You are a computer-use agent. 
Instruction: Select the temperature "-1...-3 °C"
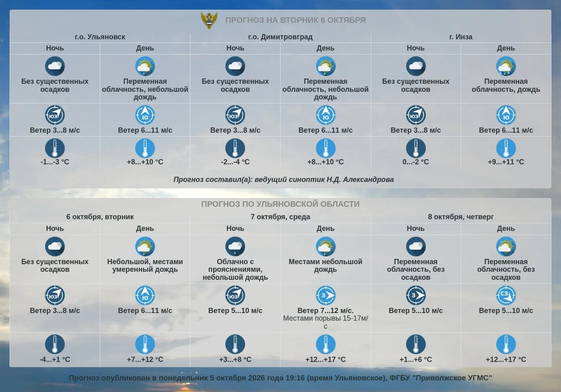[x=55, y=162]
